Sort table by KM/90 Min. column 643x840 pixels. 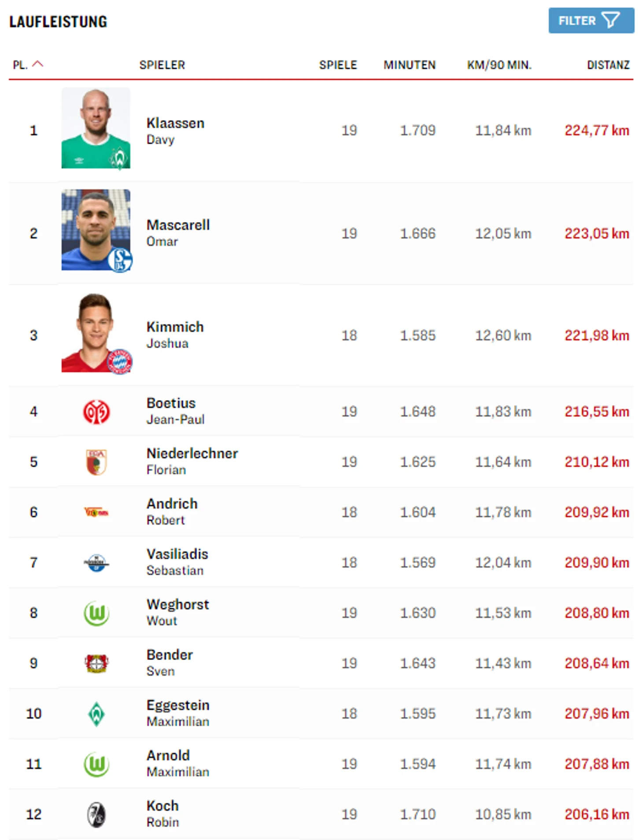(499, 65)
